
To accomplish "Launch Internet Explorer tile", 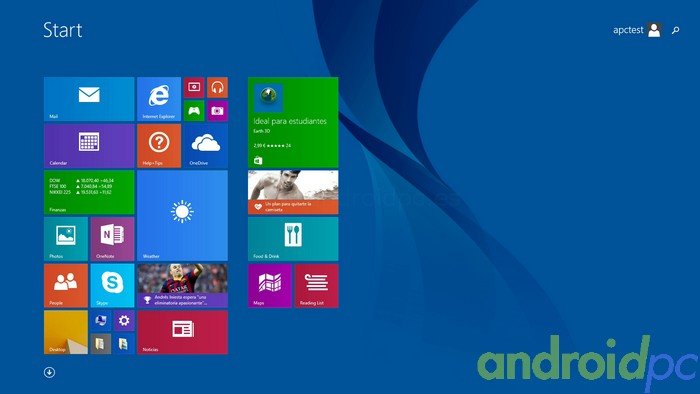I will (x=159, y=99).
